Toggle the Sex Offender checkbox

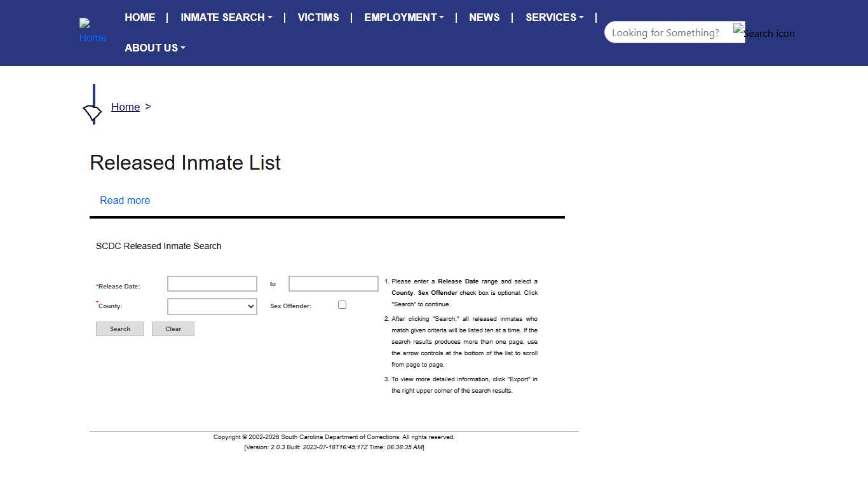[x=342, y=305]
